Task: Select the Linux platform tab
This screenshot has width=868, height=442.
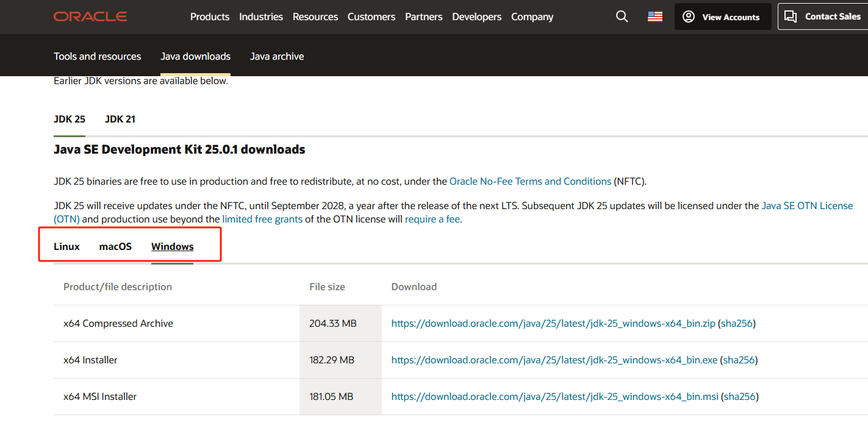Action: click(x=67, y=246)
